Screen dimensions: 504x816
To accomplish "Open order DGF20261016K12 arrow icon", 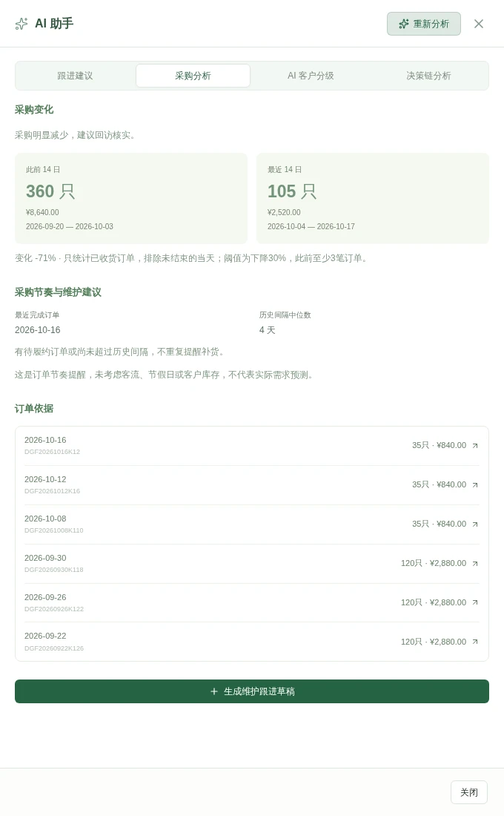I will pyautogui.click(x=475, y=446).
